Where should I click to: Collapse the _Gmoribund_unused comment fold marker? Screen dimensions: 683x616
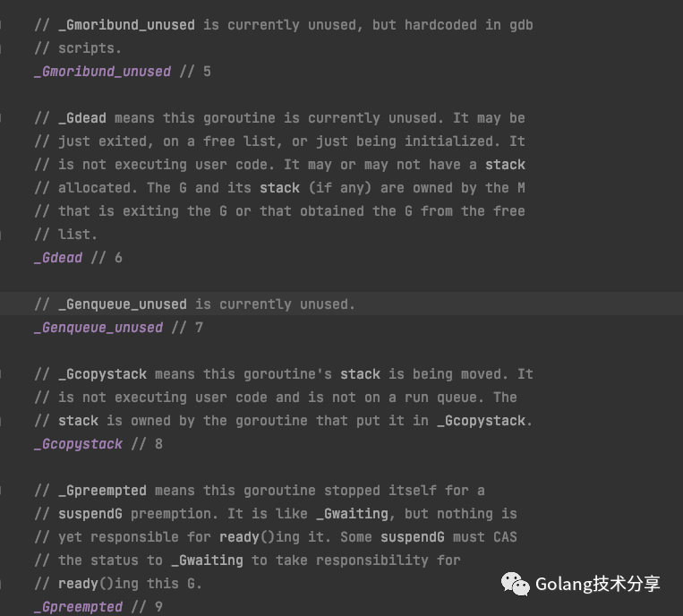pyautogui.click(x=1, y=25)
